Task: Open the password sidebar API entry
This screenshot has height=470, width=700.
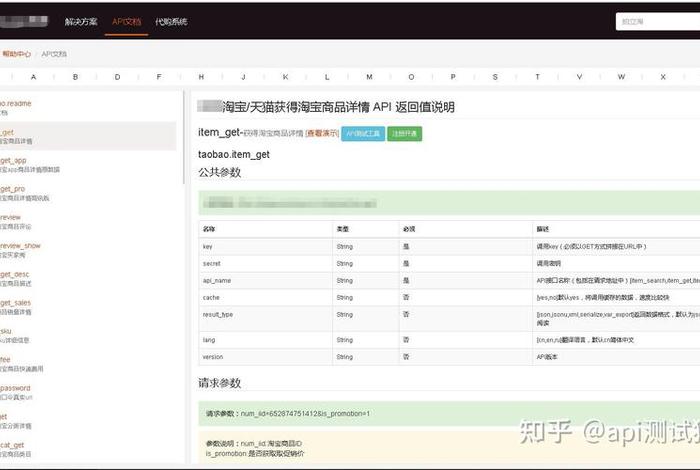Action: click(x=15, y=388)
